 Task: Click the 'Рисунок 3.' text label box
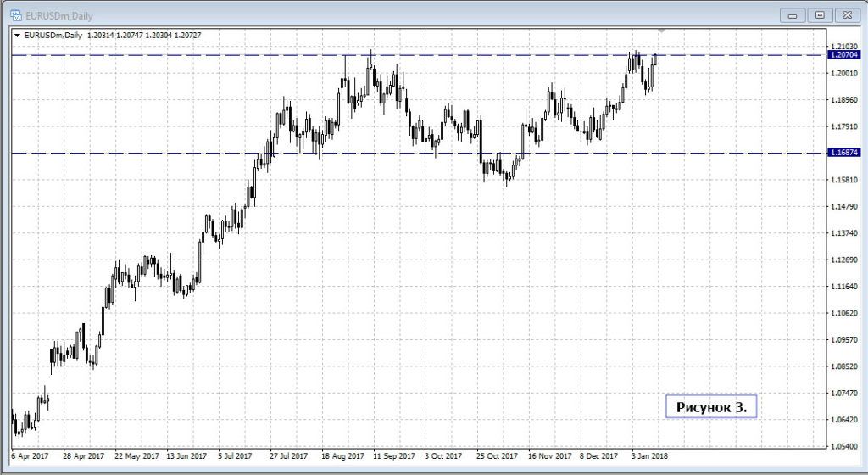[711, 407]
